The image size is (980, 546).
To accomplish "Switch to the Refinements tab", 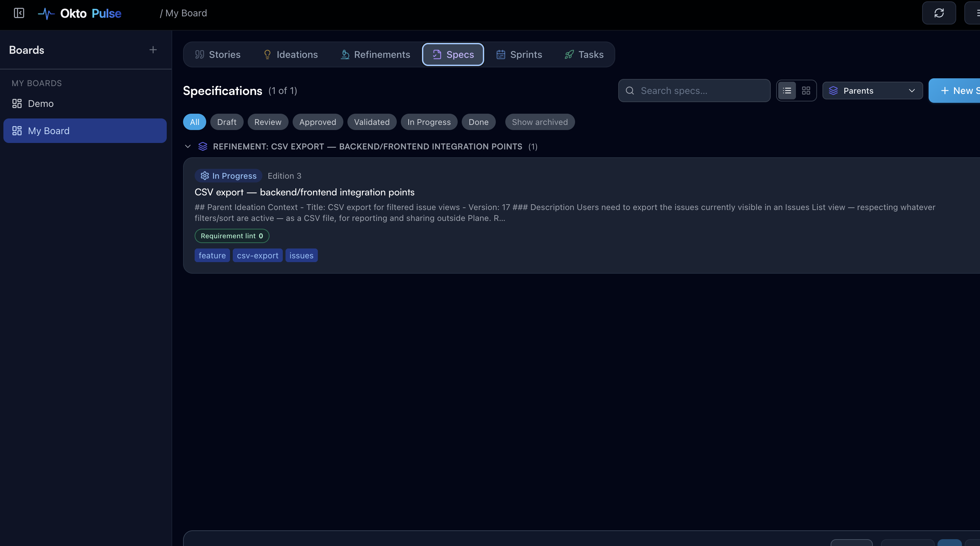I will pos(375,54).
